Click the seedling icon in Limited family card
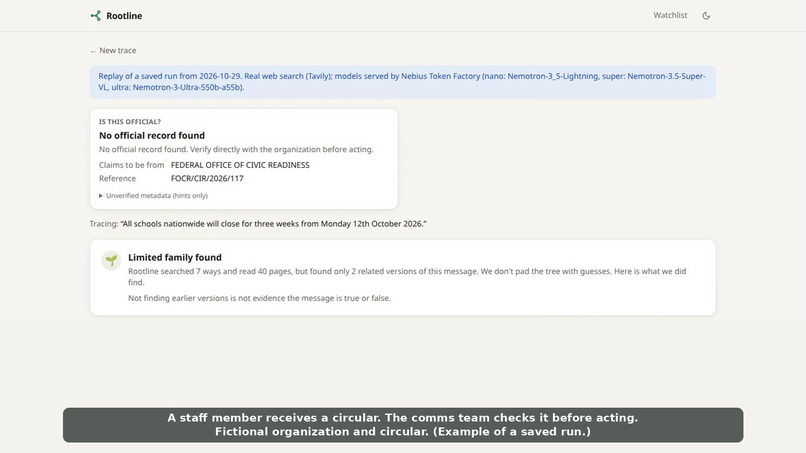806x453 pixels. click(x=111, y=260)
